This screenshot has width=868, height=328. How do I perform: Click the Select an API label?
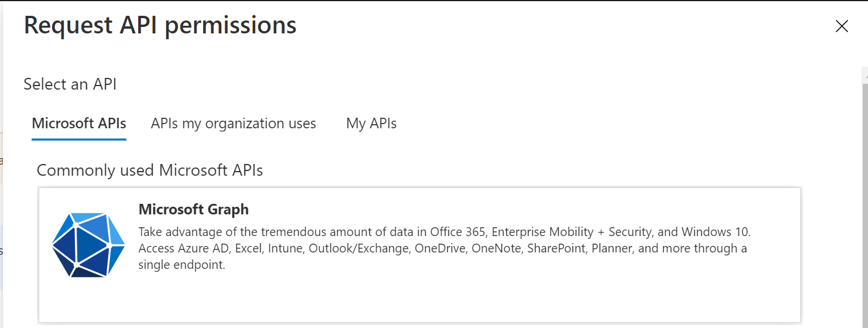(x=70, y=84)
